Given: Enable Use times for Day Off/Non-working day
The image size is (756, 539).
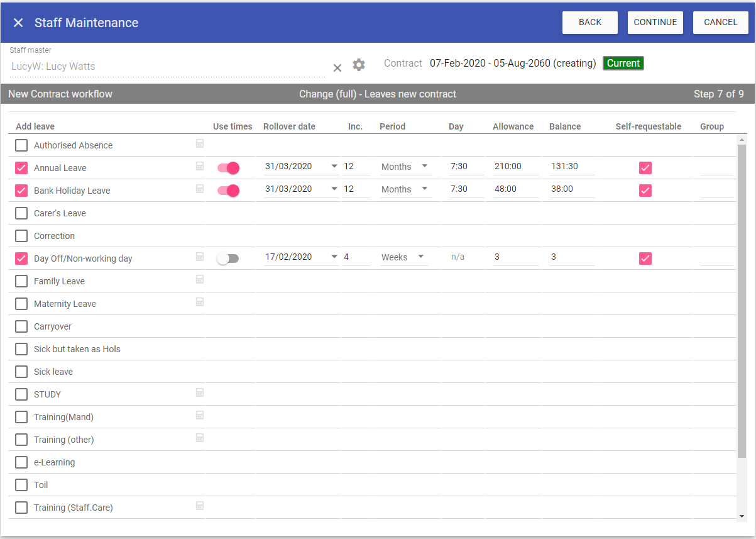Looking at the screenshot, I should (x=227, y=258).
